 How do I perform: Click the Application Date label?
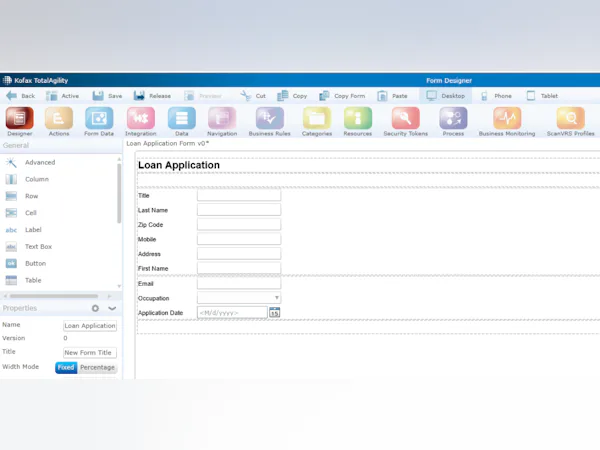coord(160,313)
